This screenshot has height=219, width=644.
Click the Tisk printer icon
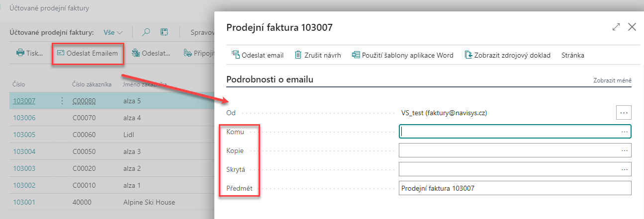coord(20,53)
